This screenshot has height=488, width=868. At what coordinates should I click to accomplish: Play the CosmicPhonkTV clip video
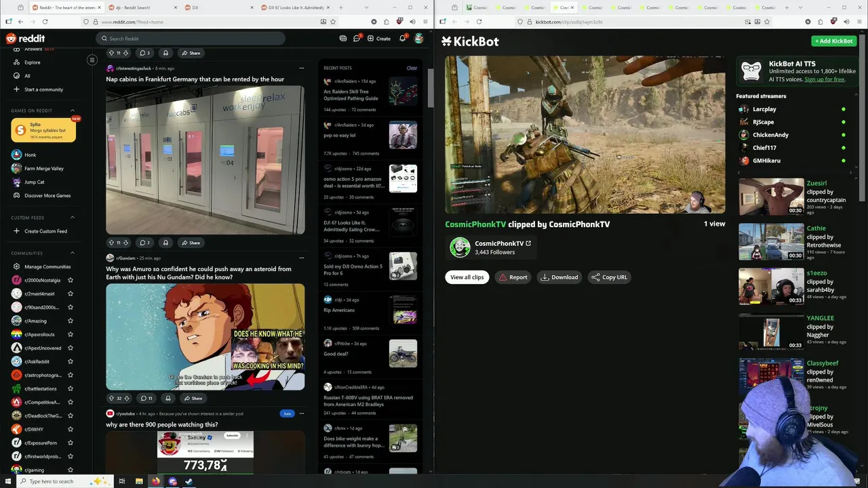[x=585, y=135]
